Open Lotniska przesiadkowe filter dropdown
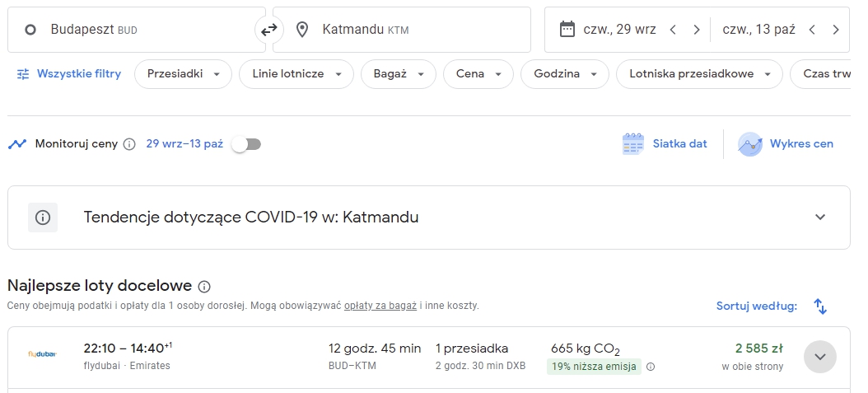The height and width of the screenshot is (393, 868). [x=699, y=74]
